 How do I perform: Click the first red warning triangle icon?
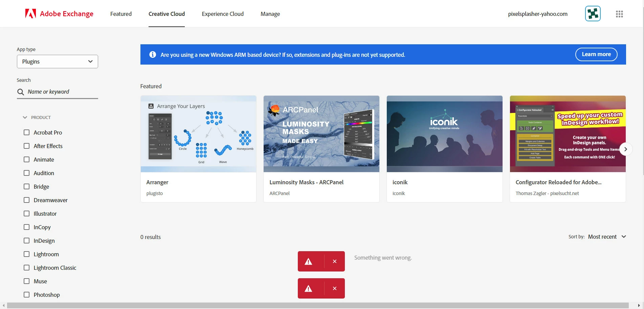(308, 261)
